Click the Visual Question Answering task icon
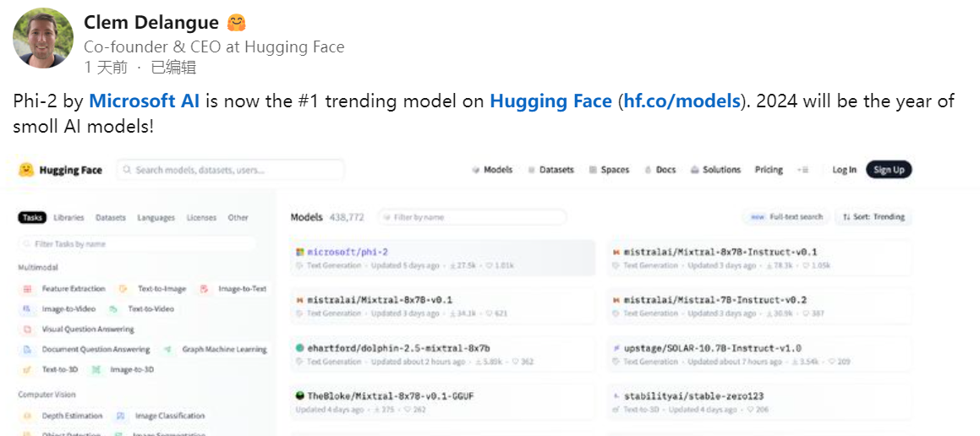The image size is (980, 436). pyautogui.click(x=27, y=330)
